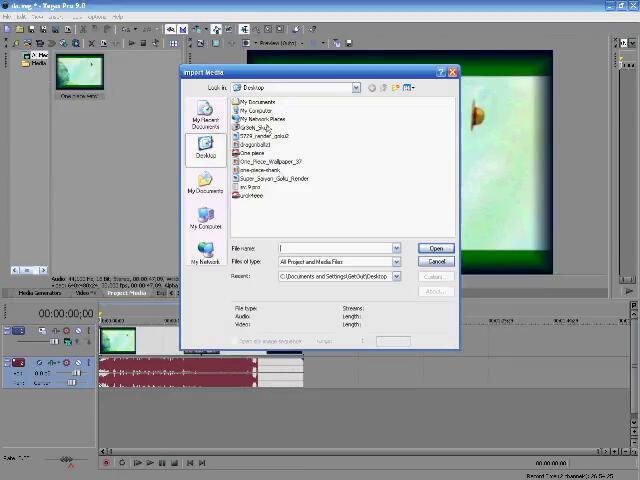Viewport: 640px width, 480px height.
Task: Click the Up One Level folder icon
Action: (x=384, y=88)
